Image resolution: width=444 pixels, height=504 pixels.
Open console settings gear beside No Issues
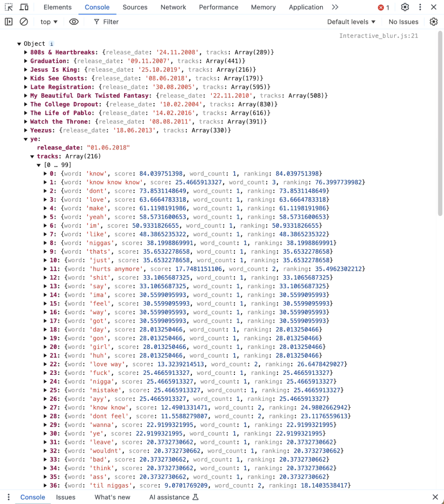pyautogui.click(x=434, y=22)
